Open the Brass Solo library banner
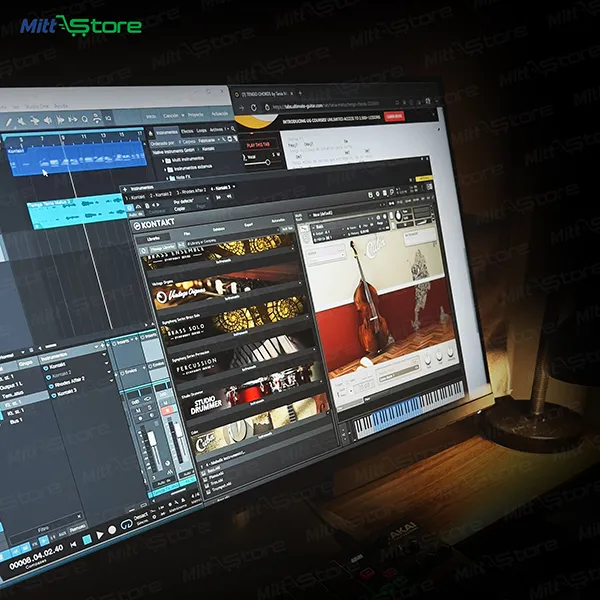Viewport: 600px width, 600px height. [236, 322]
